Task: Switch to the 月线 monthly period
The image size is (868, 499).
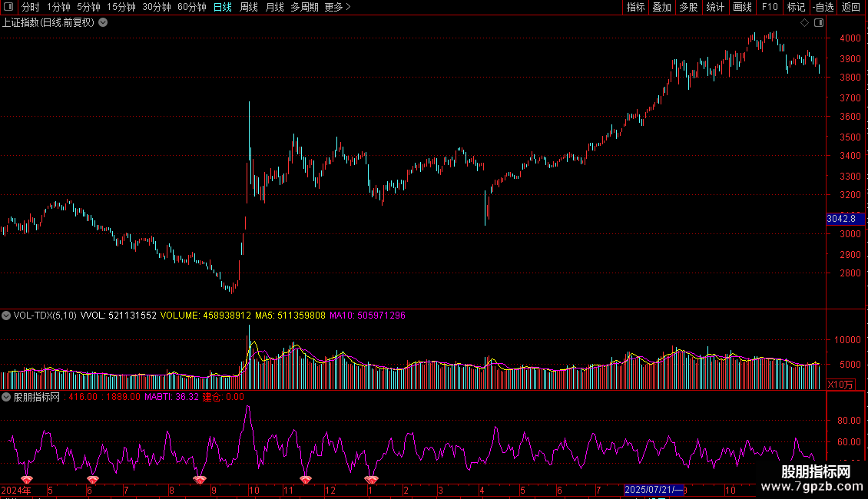Action: (274, 7)
